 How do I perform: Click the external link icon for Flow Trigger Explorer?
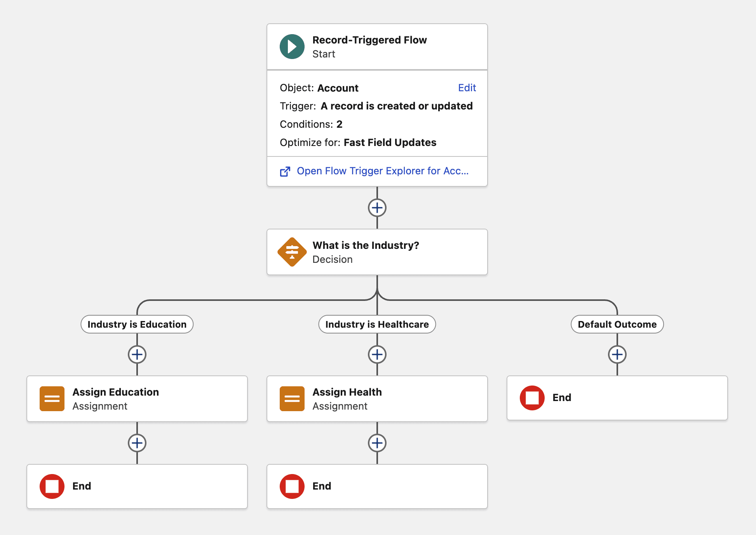285,171
